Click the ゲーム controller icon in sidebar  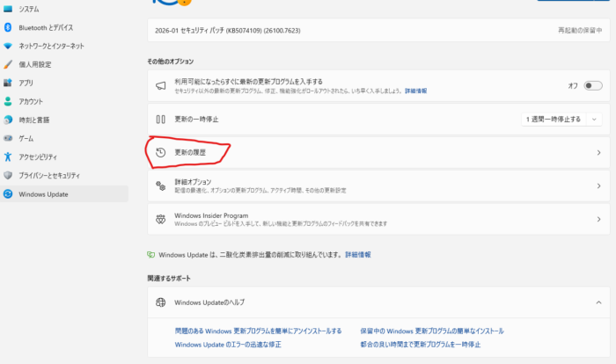[x=8, y=138]
